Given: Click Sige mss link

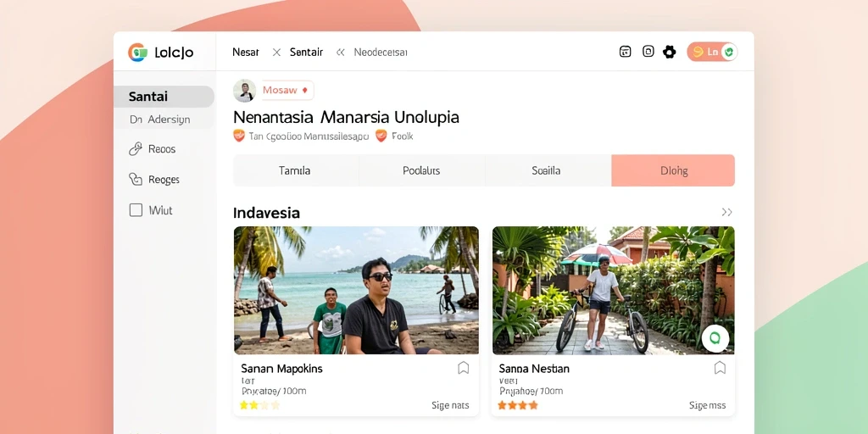Looking at the screenshot, I should click(x=708, y=406).
